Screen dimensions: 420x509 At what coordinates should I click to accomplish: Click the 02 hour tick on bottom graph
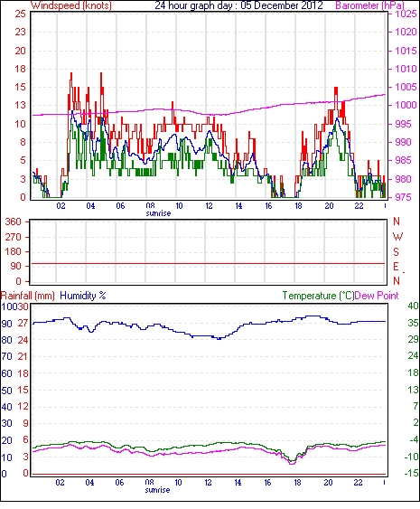point(60,483)
